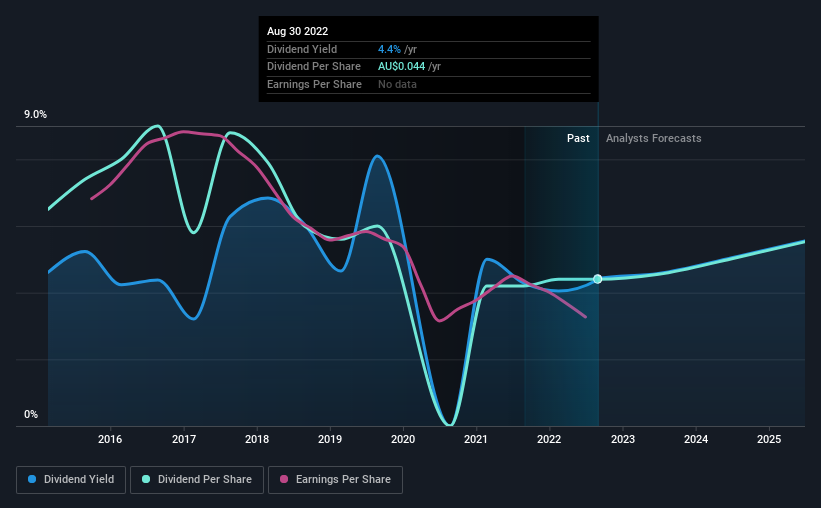
Task: Click the 2025 x-axis label
Action: tap(769, 439)
